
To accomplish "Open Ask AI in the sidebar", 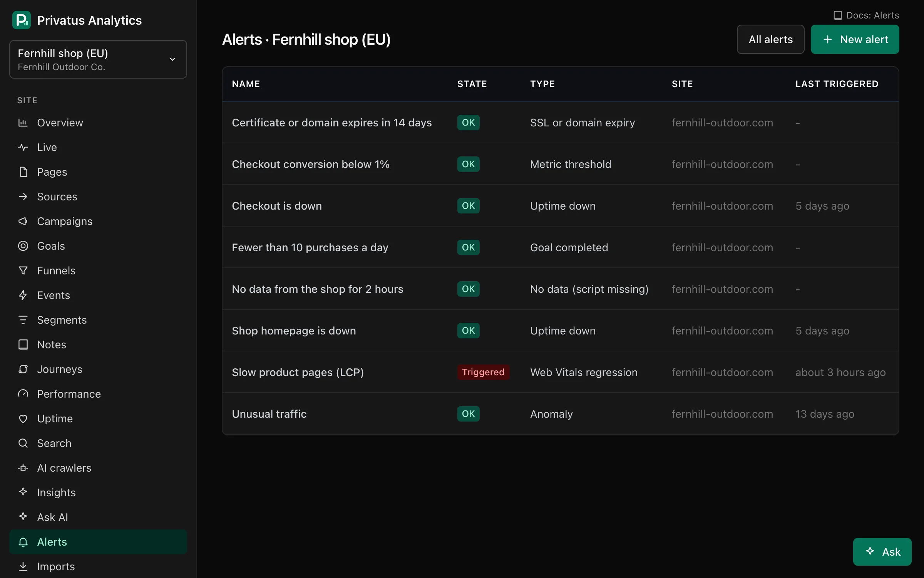I will (x=98, y=517).
